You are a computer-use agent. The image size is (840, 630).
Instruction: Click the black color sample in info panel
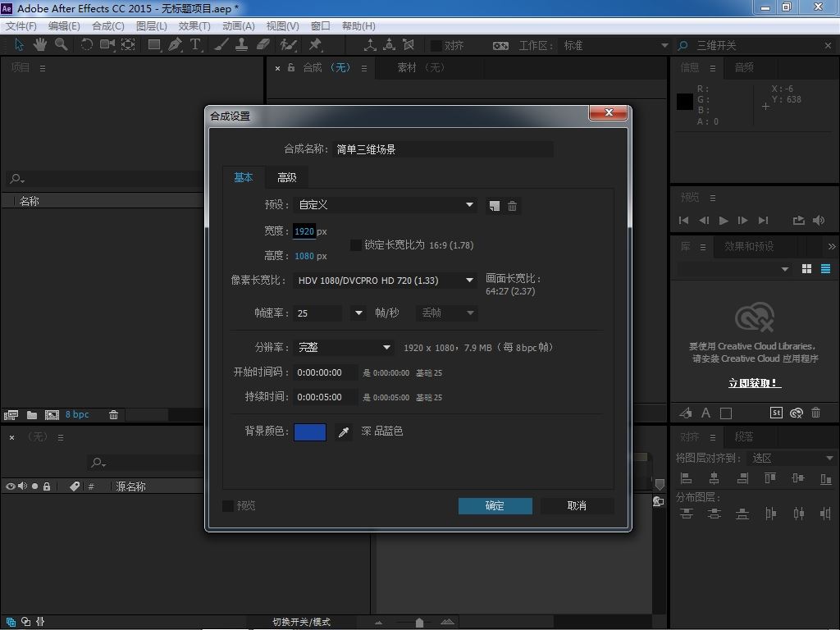pos(685,102)
